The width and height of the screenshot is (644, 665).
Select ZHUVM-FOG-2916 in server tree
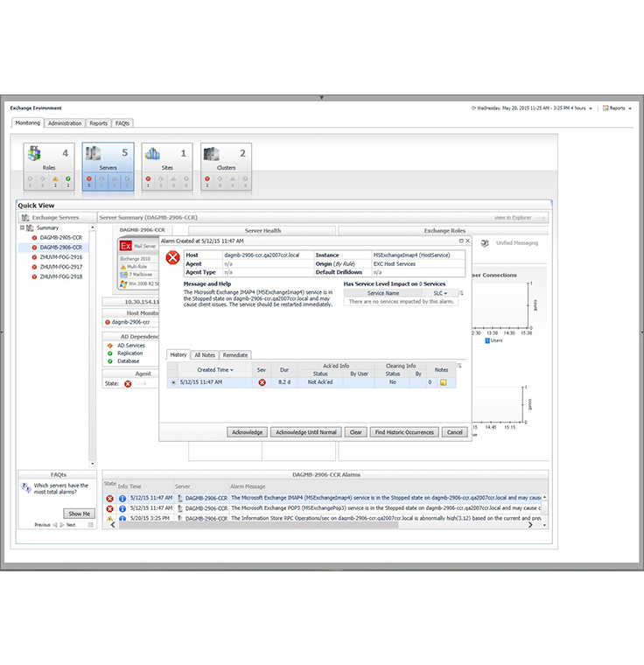(61, 257)
